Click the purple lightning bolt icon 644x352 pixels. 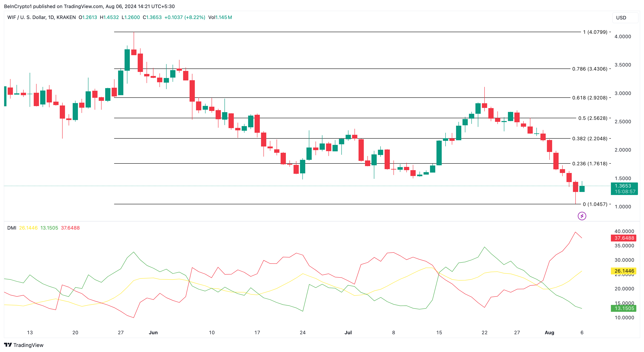(x=582, y=216)
